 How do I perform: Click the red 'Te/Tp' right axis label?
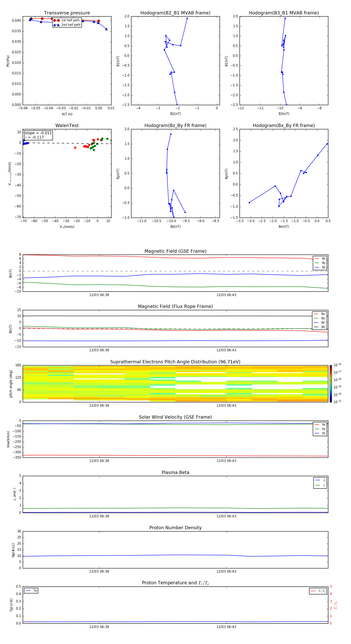click(x=336, y=605)
